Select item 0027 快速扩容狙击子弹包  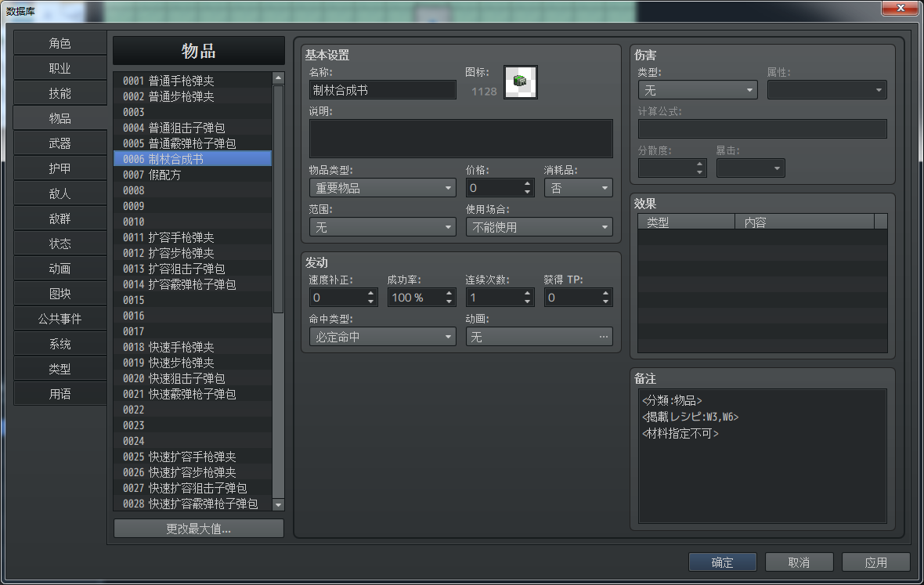point(193,488)
